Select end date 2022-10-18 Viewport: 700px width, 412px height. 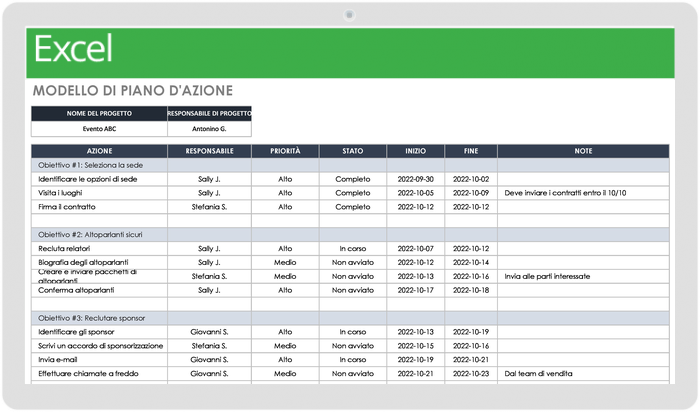tap(471, 290)
